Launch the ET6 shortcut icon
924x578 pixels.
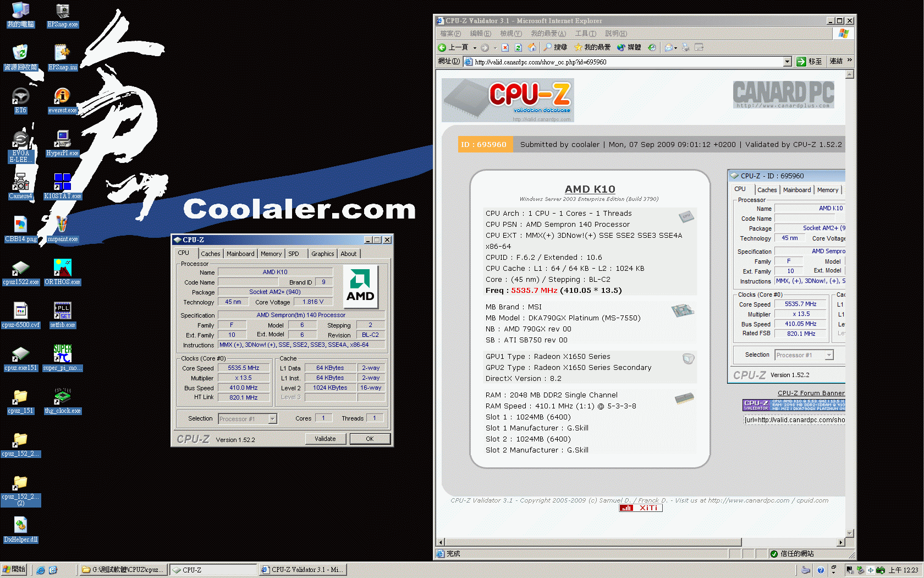20,100
